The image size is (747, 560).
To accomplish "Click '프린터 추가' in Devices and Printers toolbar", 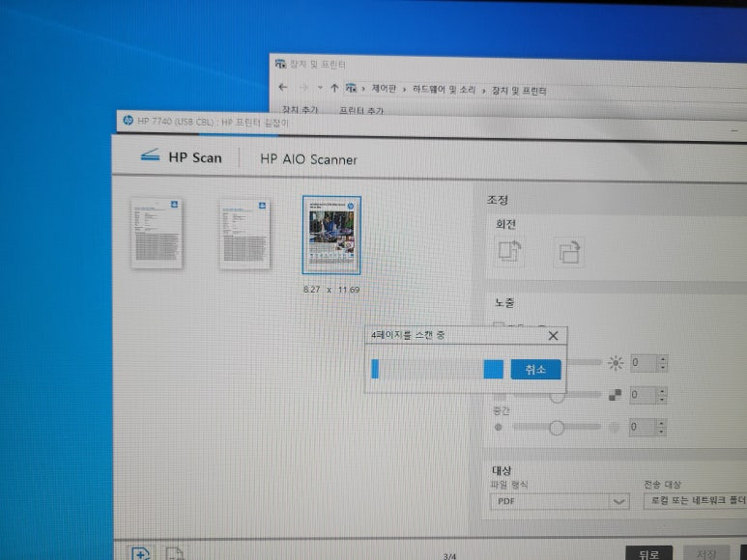I will click(x=361, y=111).
